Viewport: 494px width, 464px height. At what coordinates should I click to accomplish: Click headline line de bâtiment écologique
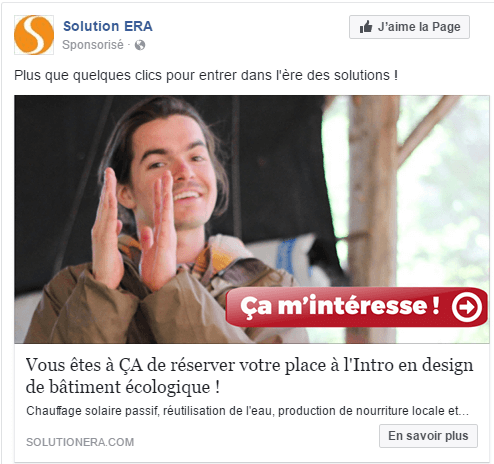(x=123, y=387)
